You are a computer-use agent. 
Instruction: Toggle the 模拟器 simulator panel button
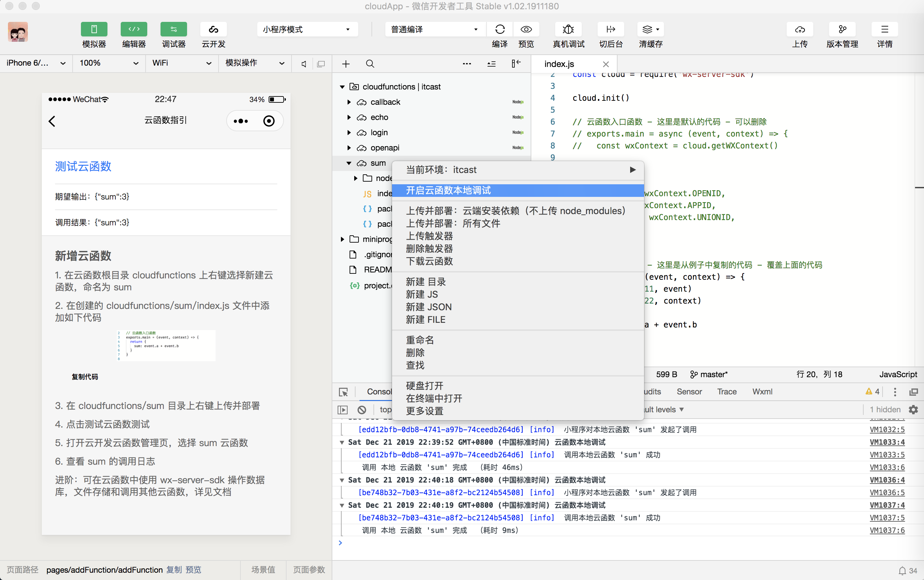[x=94, y=29]
